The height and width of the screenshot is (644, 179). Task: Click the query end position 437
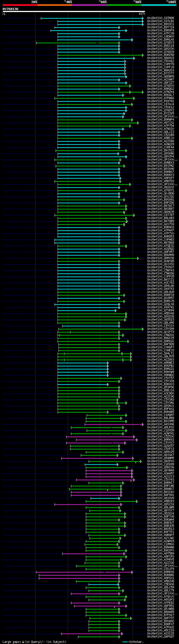141,14
